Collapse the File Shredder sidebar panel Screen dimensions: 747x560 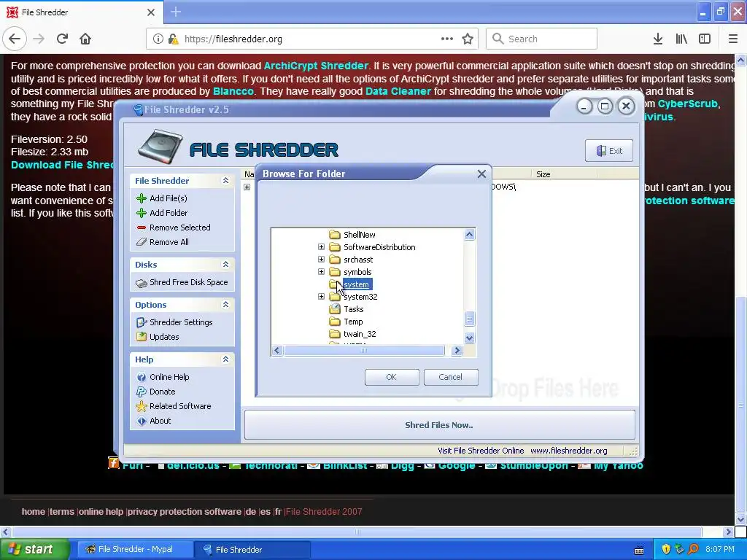pyautogui.click(x=226, y=181)
